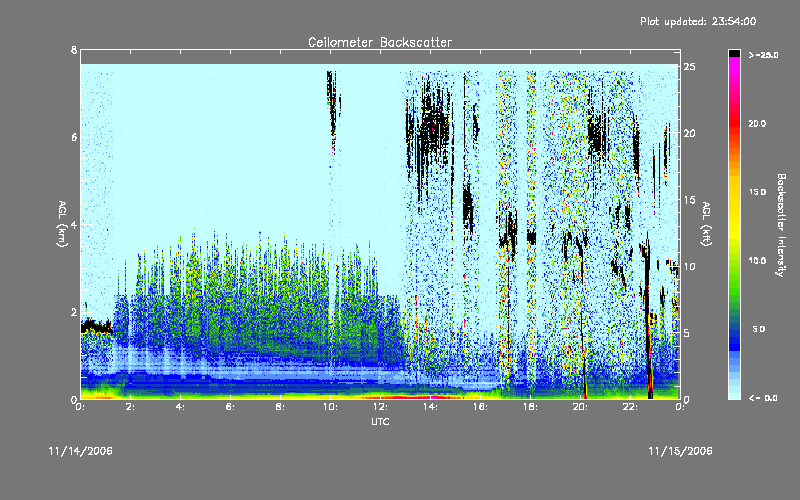Click the black cloud layer near 1.6 km before 1 UTC
This screenshot has height=500, width=800.
point(96,326)
